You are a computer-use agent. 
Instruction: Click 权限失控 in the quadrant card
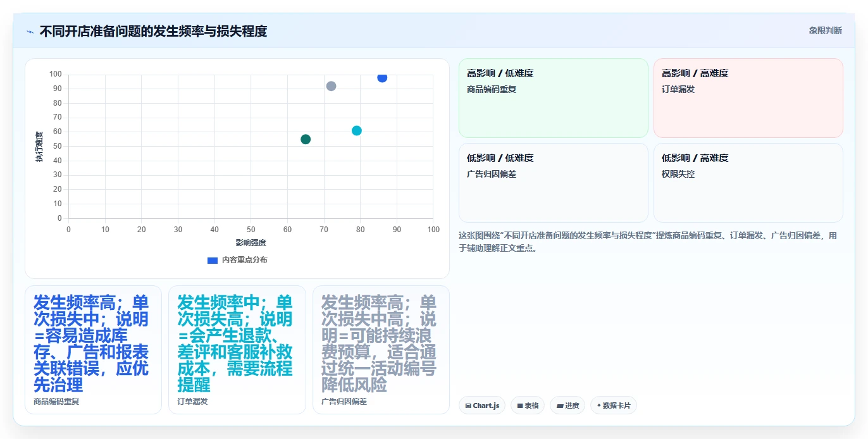point(678,174)
